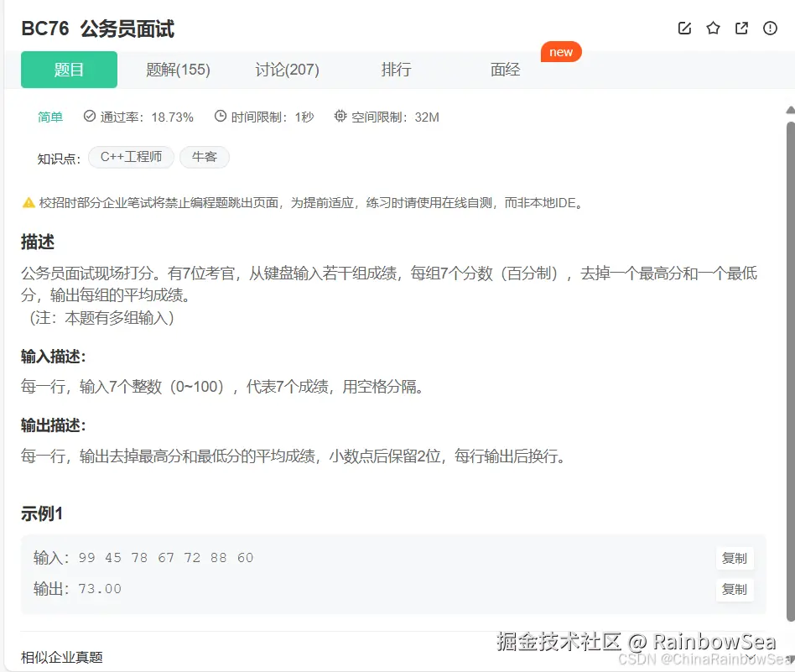Open the 面经 tab with new badge
The width and height of the screenshot is (795, 672).
tap(505, 71)
